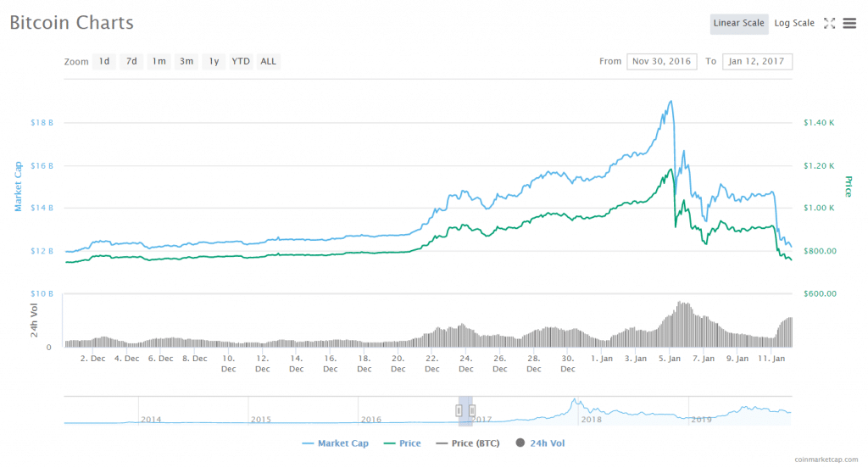Show ALL time zoom range
The image size is (868, 468).
(268, 61)
